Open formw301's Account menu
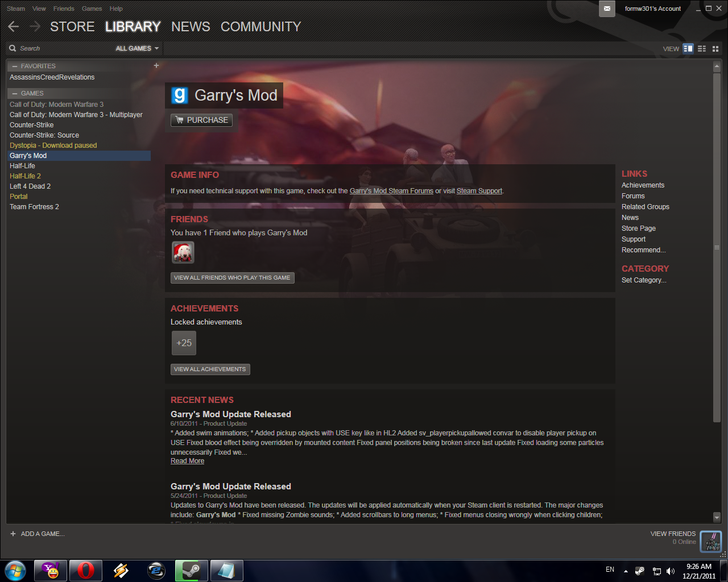This screenshot has height=582, width=728. click(652, 9)
